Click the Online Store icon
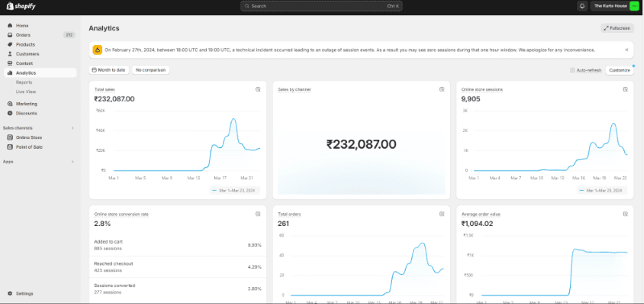This screenshot has height=304, width=644. pos(10,138)
